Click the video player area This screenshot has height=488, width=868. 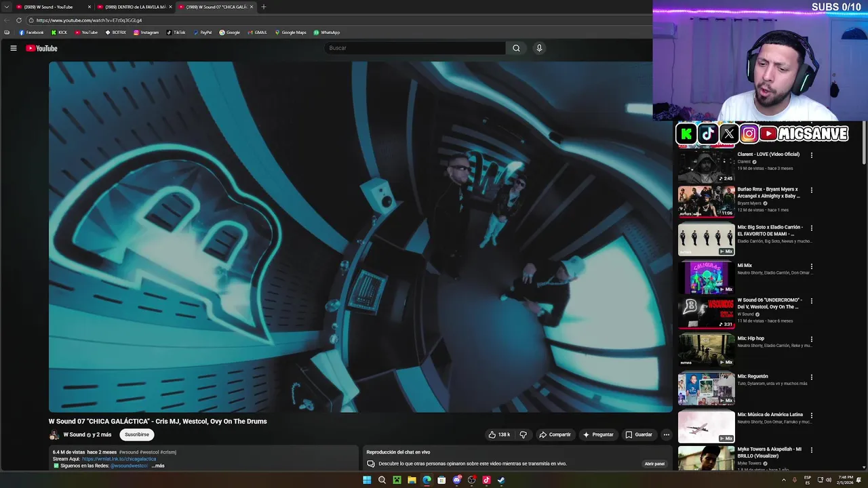tap(360, 237)
